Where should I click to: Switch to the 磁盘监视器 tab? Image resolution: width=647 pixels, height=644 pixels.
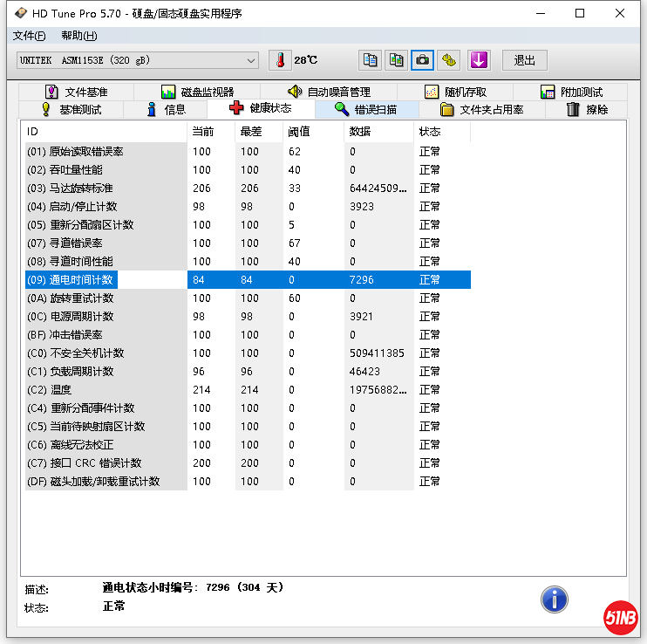pos(197,92)
